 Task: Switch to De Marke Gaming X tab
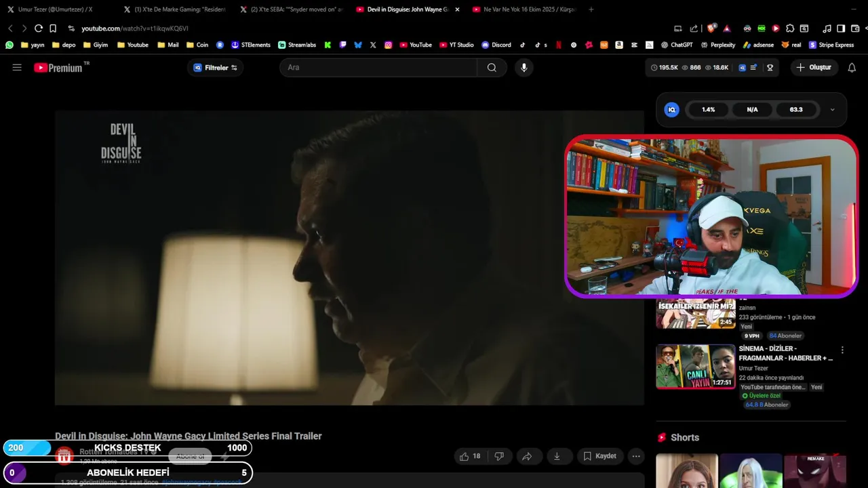175,9
